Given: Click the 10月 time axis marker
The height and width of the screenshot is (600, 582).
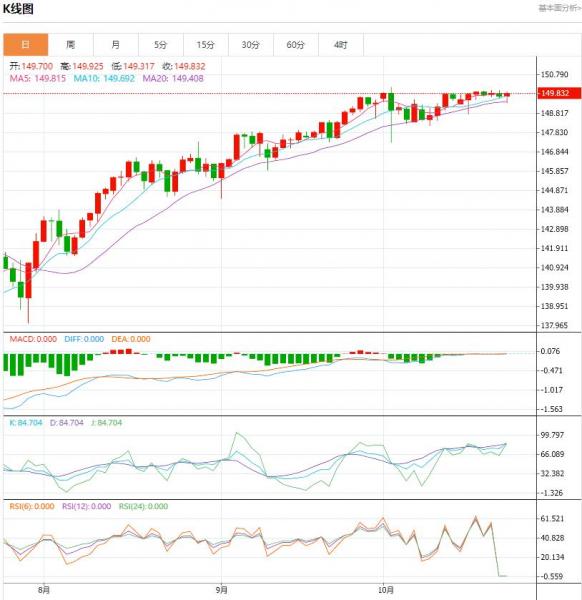Looking at the screenshot, I should pyautogui.click(x=386, y=590).
